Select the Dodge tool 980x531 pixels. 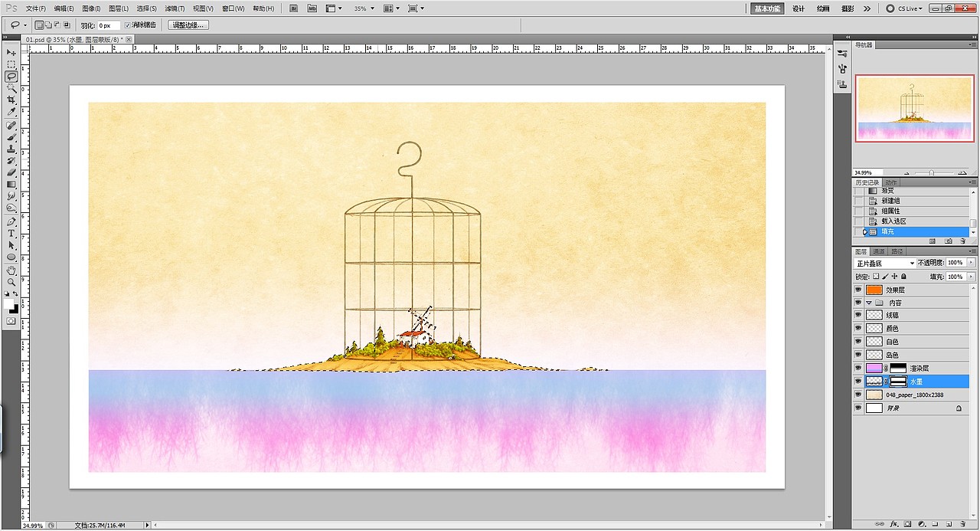coord(11,208)
